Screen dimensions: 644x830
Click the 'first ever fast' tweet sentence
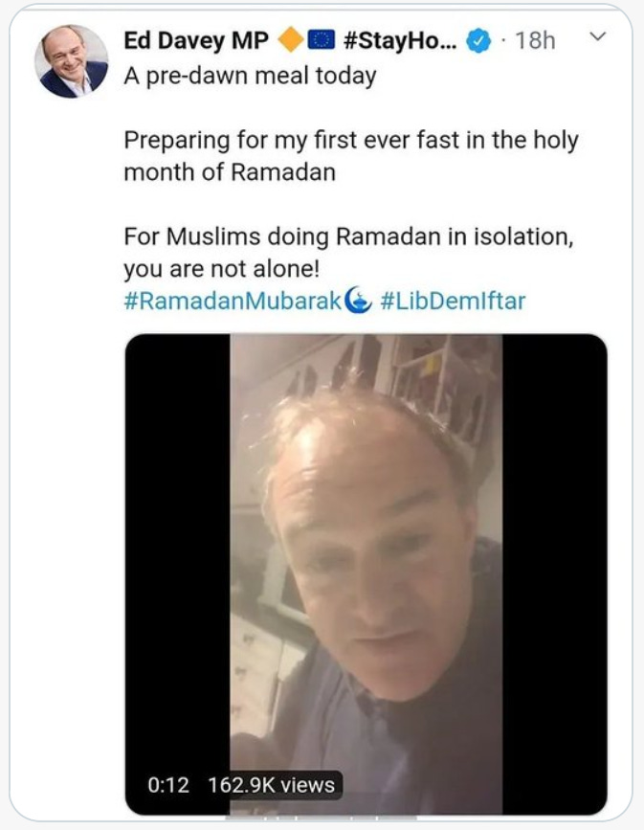[351, 156]
